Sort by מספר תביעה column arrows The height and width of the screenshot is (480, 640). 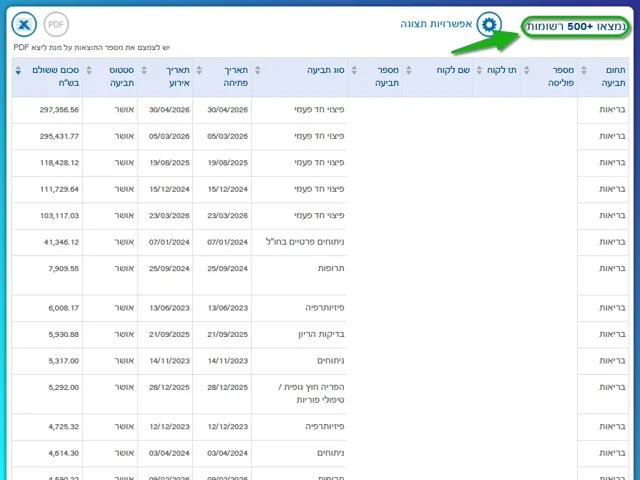[x=354, y=70]
